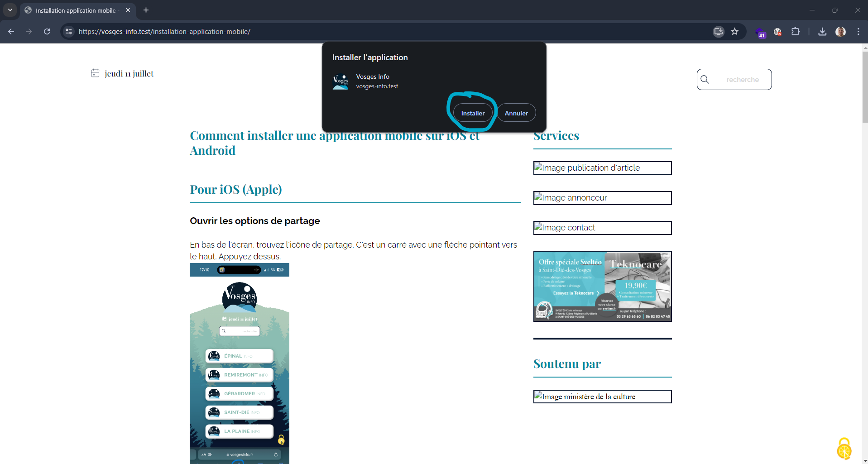The image size is (868, 464).
Task: Click Annuler to cancel installation
Action: (x=516, y=113)
